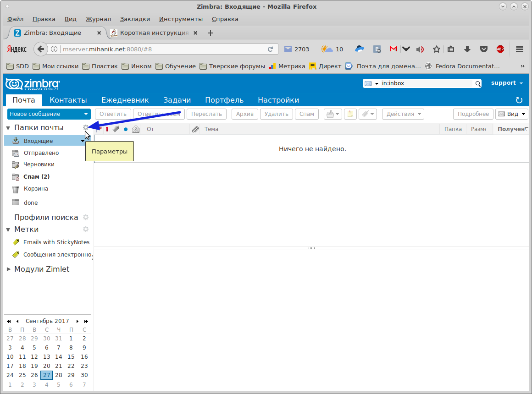Open the weather widget showing 10

(x=332, y=49)
